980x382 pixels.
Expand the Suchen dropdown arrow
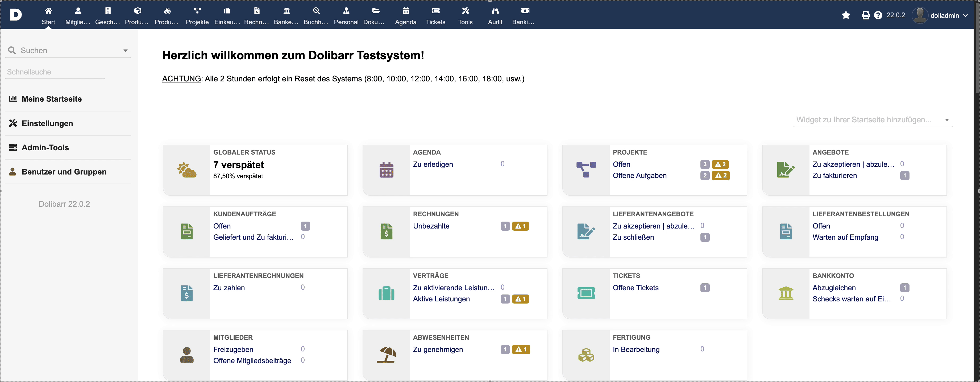tap(125, 51)
